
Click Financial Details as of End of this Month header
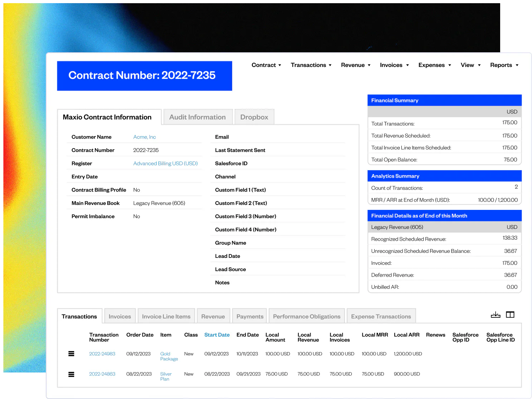(x=444, y=216)
